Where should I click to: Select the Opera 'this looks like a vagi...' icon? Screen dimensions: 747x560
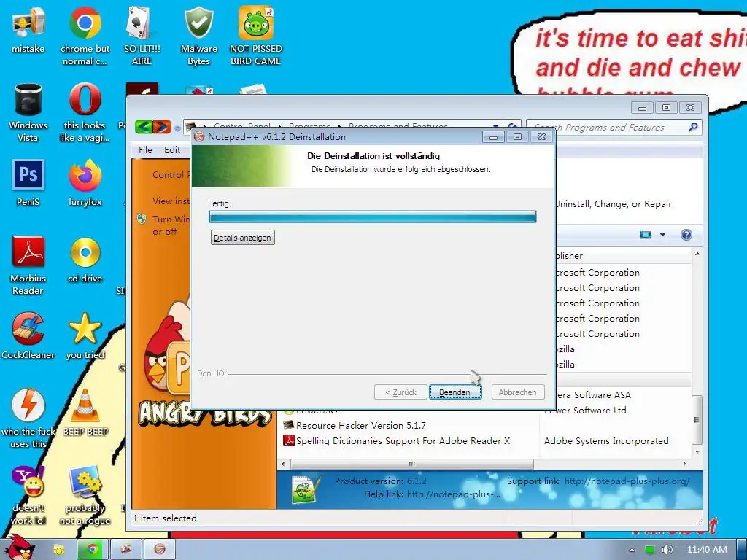[x=85, y=113]
